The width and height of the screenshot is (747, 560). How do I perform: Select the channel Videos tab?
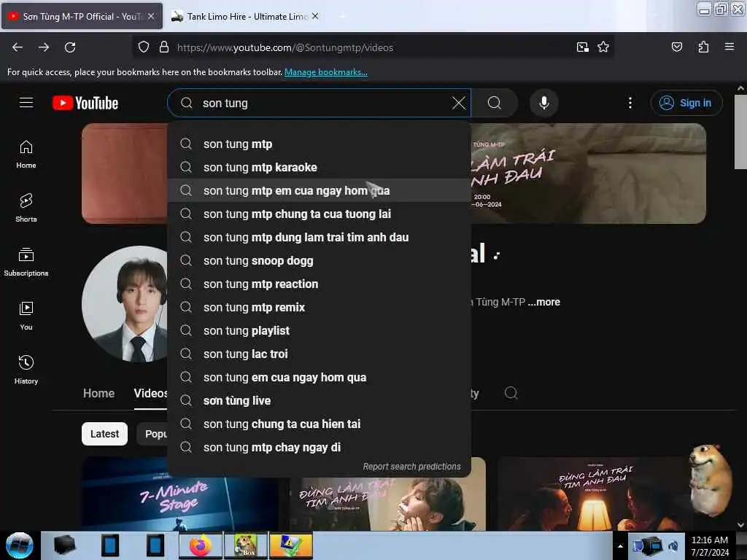tap(150, 393)
